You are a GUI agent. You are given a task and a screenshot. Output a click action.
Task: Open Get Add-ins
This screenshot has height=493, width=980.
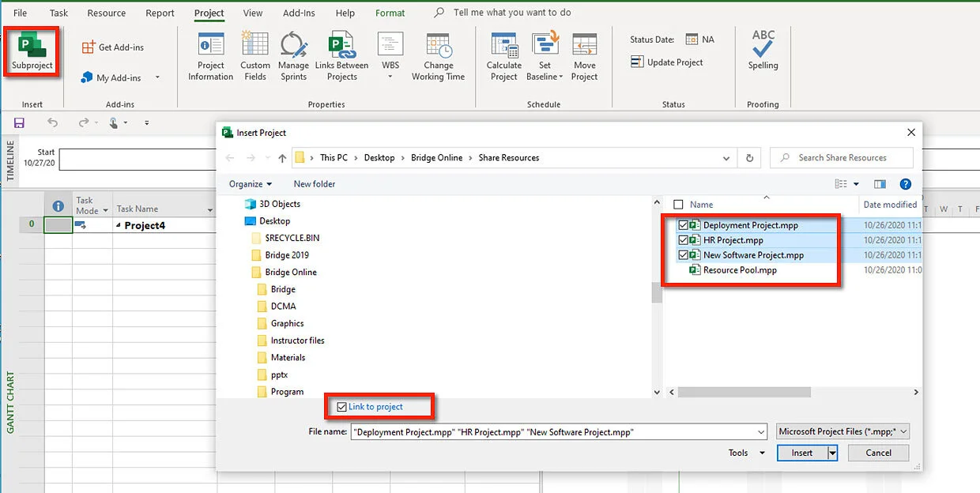pyautogui.click(x=112, y=47)
